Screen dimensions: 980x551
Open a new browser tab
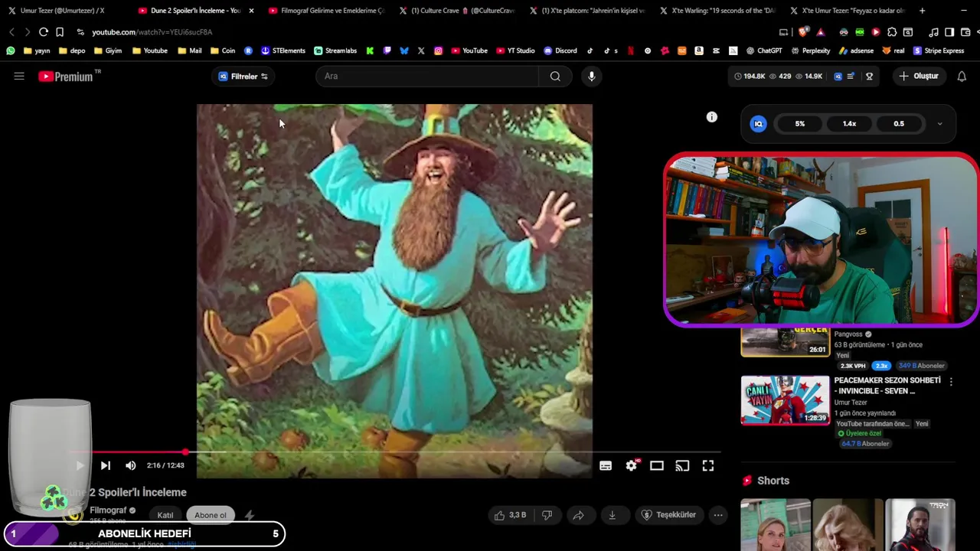click(922, 11)
